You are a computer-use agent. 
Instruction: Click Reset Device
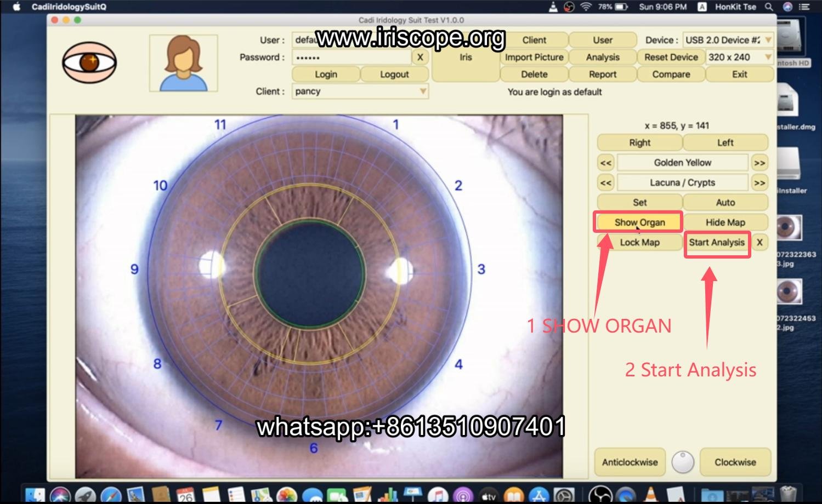(671, 57)
